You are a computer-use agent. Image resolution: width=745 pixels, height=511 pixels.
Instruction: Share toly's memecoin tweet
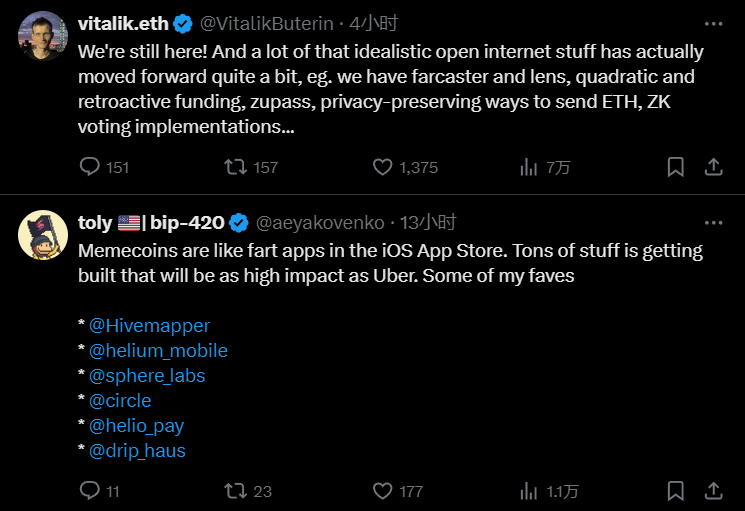click(x=713, y=491)
